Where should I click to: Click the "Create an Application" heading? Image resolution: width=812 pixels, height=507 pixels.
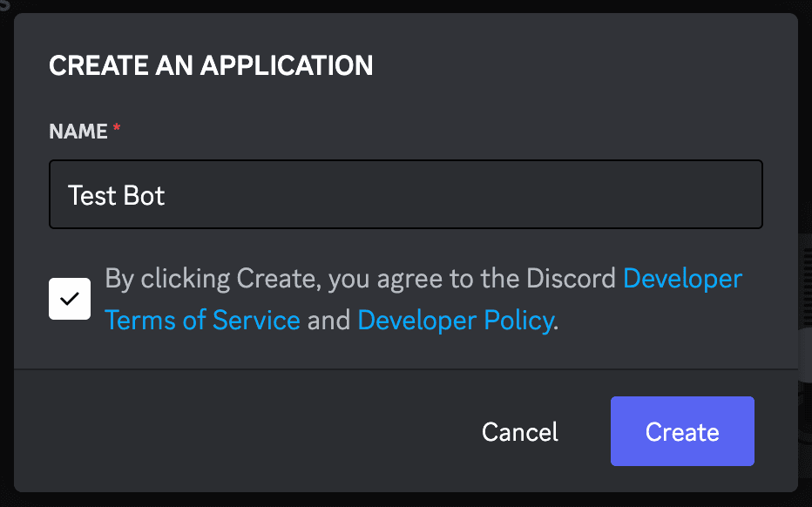coord(211,65)
